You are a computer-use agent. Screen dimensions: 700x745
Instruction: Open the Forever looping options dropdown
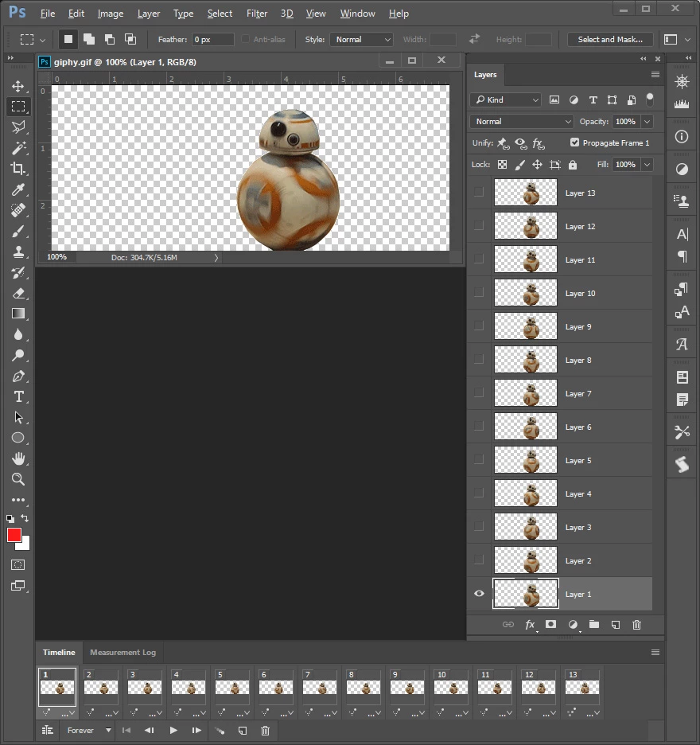[x=89, y=730]
